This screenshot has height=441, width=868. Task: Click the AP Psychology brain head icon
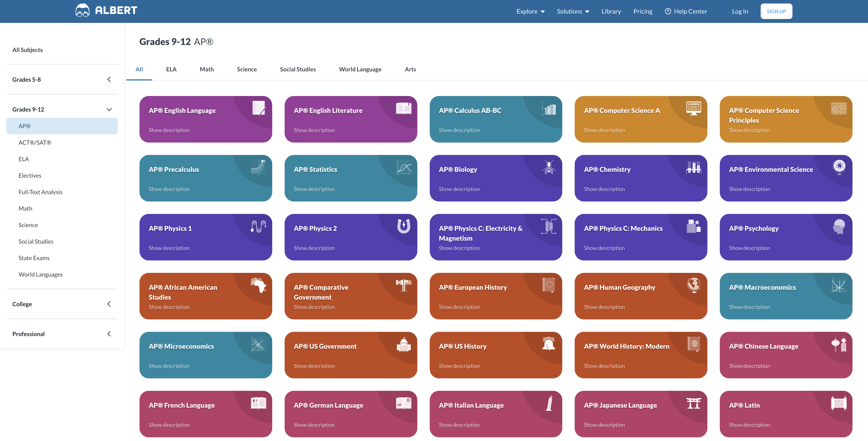(x=839, y=226)
